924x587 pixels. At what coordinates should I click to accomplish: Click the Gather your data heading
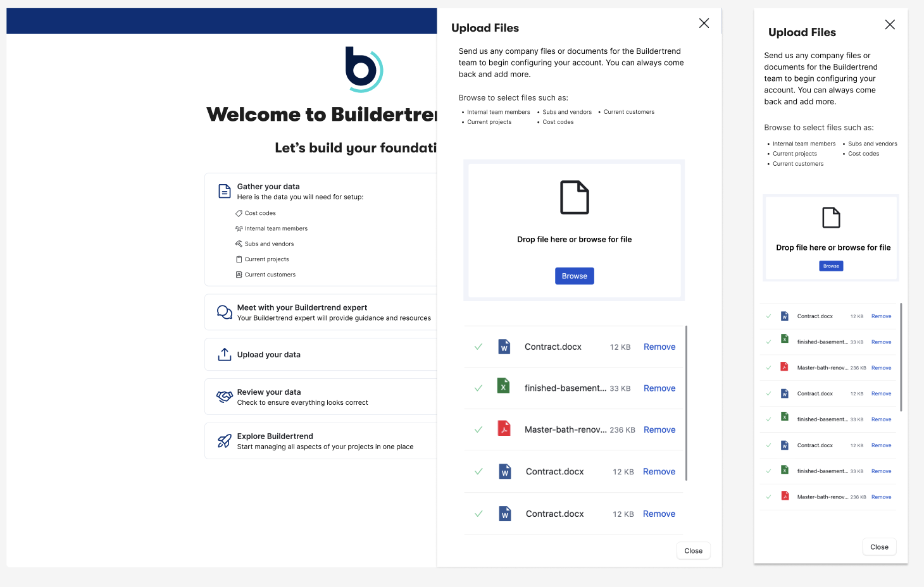coord(268,187)
